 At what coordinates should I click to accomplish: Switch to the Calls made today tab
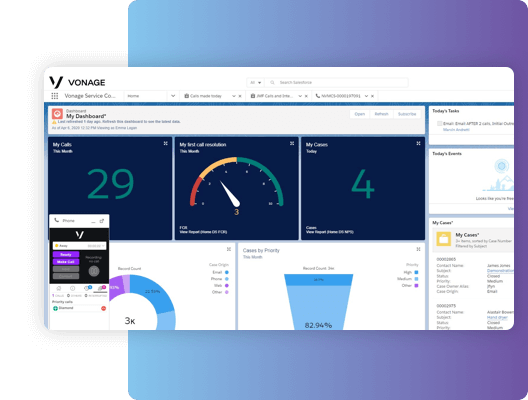pyautogui.click(x=206, y=96)
